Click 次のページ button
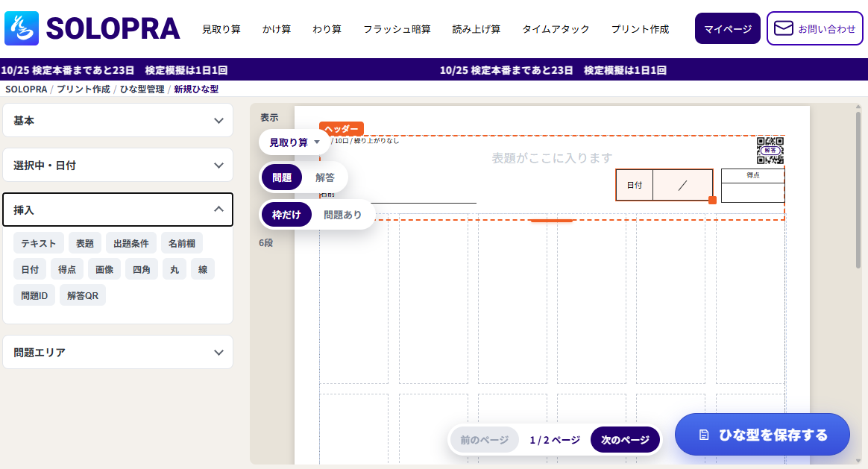The width and height of the screenshot is (868, 469). [625, 440]
